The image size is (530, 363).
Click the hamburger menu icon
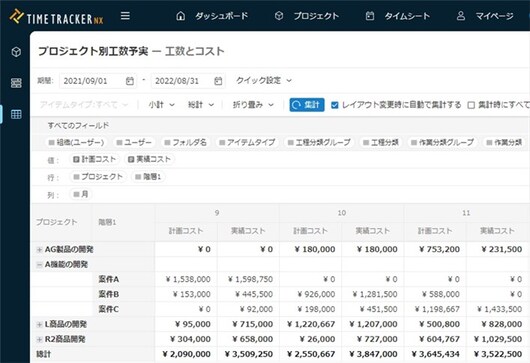(125, 16)
